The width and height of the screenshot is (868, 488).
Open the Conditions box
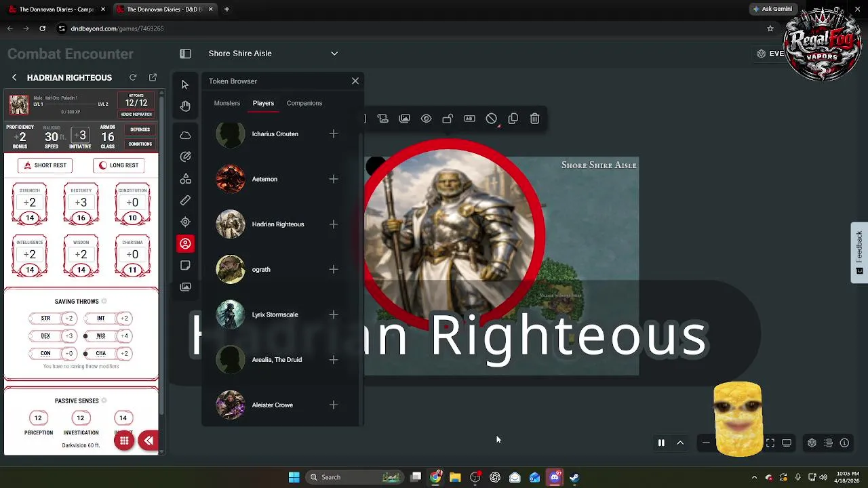(140, 144)
